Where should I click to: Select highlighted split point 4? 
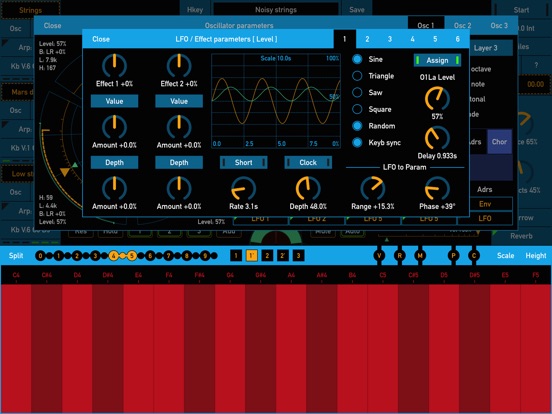[x=113, y=256]
